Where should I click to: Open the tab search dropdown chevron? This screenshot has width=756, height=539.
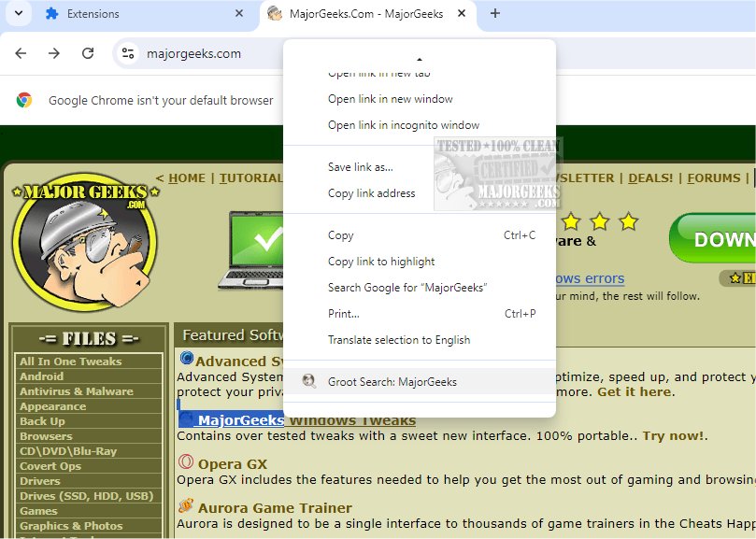tap(19, 13)
